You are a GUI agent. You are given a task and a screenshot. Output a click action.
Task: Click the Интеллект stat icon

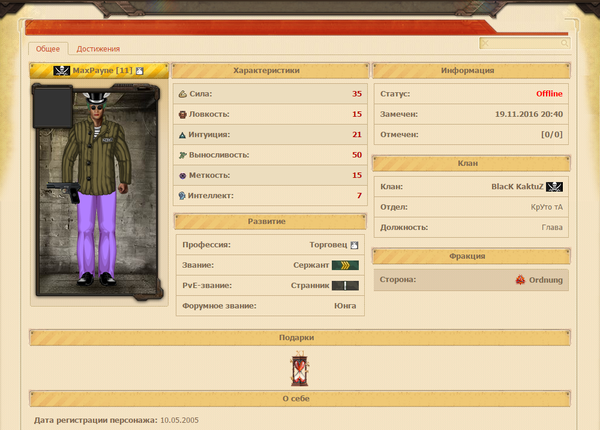(182, 195)
